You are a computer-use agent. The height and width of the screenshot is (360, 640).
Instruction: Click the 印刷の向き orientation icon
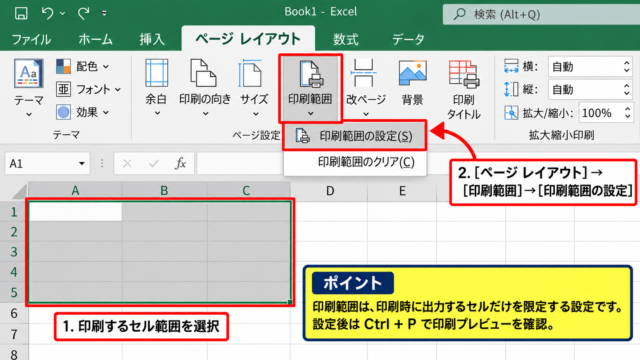pyautogui.click(x=204, y=73)
